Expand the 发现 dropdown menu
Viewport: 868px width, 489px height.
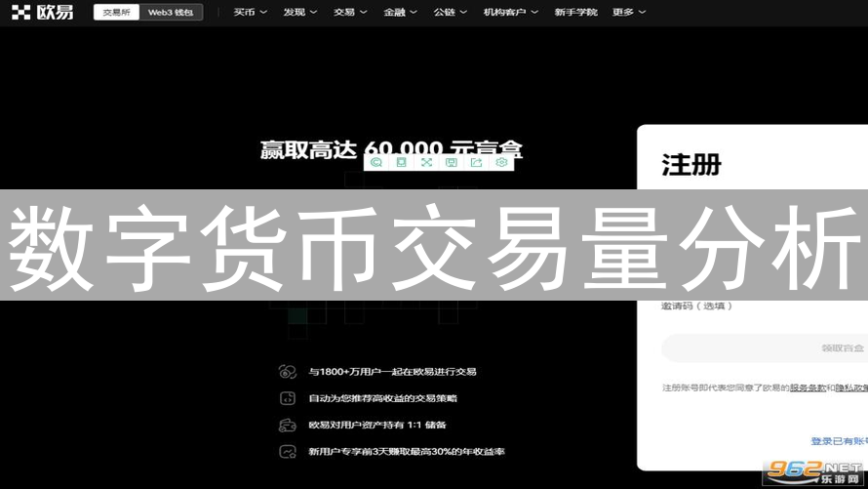click(x=300, y=12)
